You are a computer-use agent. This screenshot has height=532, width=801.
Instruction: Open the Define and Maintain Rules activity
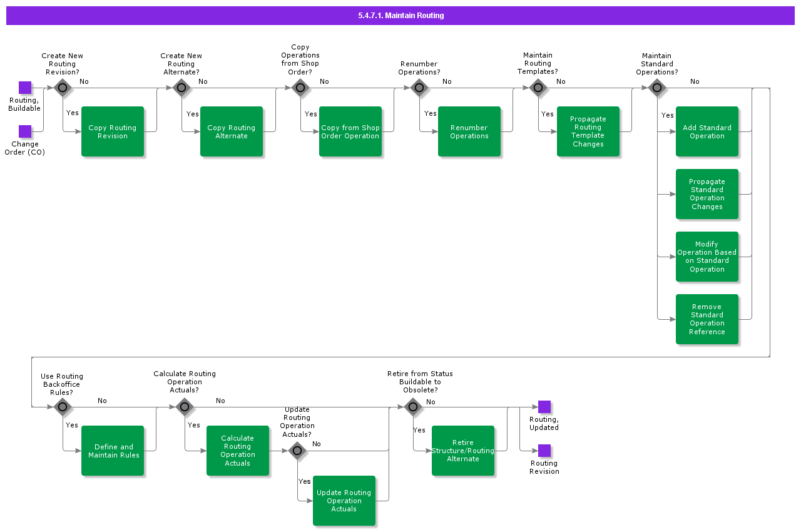tap(113, 451)
